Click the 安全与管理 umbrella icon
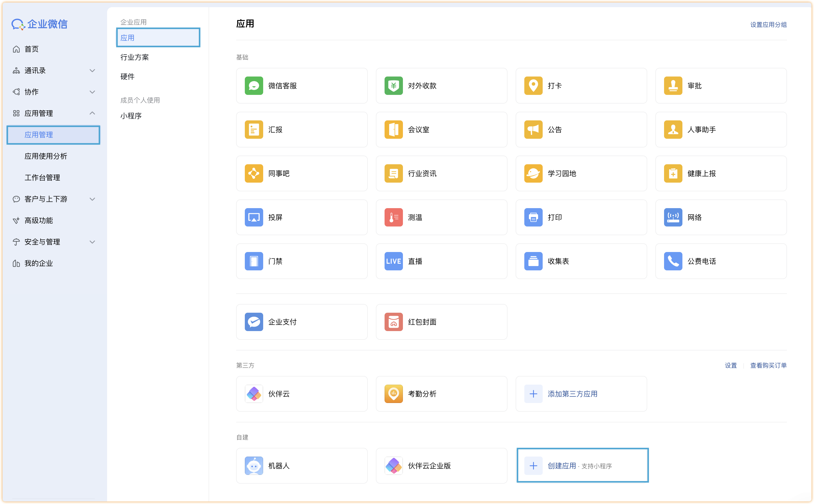This screenshot has width=814, height=504. 16,242
